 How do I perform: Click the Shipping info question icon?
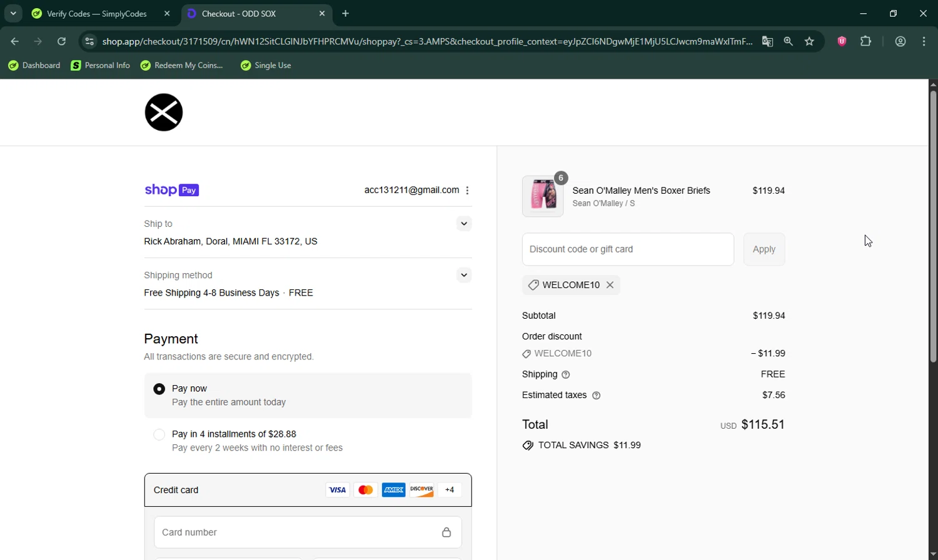566,375
